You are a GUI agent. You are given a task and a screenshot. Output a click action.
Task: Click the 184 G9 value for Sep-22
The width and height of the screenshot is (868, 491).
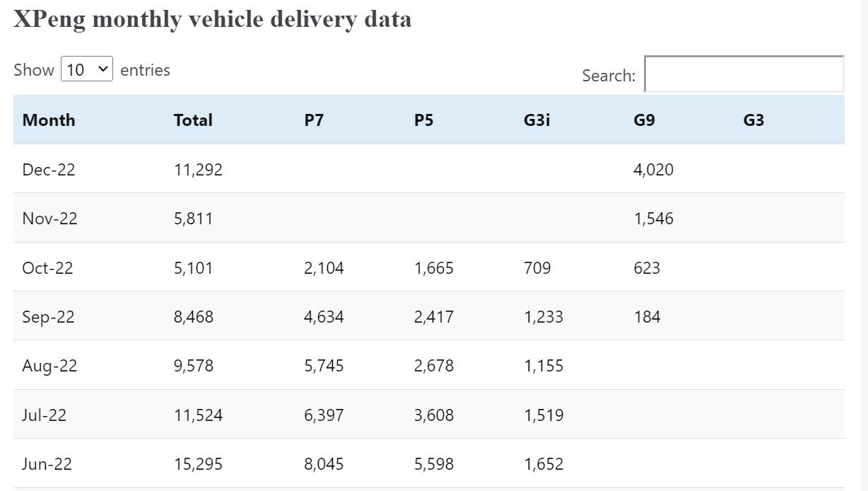[647, 316]
